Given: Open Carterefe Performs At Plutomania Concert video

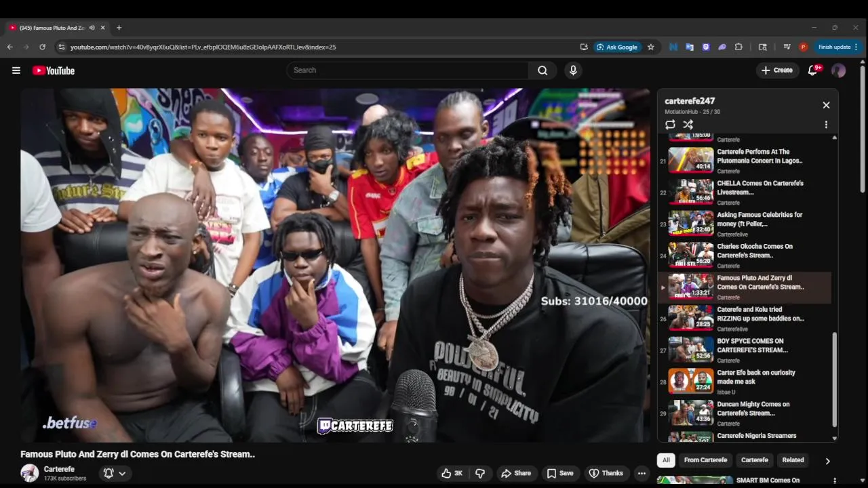Looking at the screenshot, I should pos(744,161).
